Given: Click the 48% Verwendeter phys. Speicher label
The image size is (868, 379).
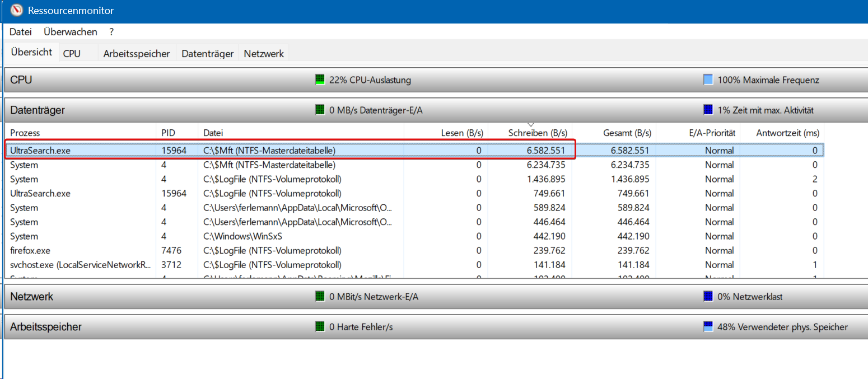Looking at the screenshot, I should [783, 327].
